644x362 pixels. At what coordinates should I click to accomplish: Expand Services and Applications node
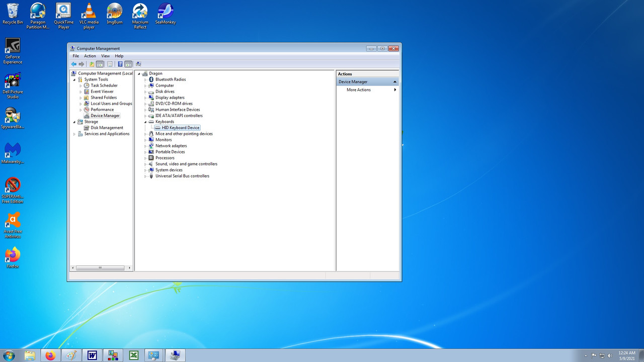[74, 134]
